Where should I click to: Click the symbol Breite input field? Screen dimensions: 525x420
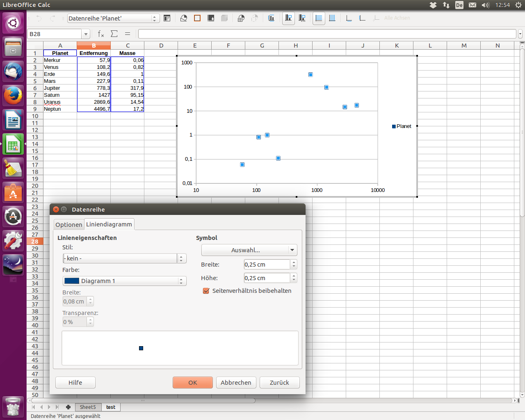(x=267, y=265)
